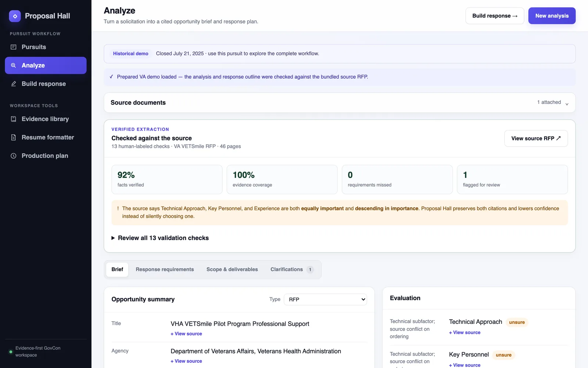588x368 pixels.
Task: Click the 'Evidence-first GovCon workspace' text
Action: click(38, 352)
